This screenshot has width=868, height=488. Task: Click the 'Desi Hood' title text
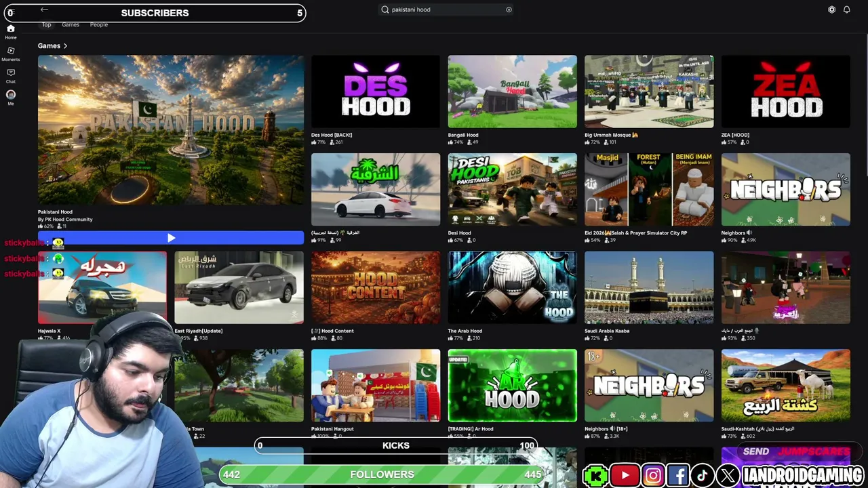coord(460,233)
